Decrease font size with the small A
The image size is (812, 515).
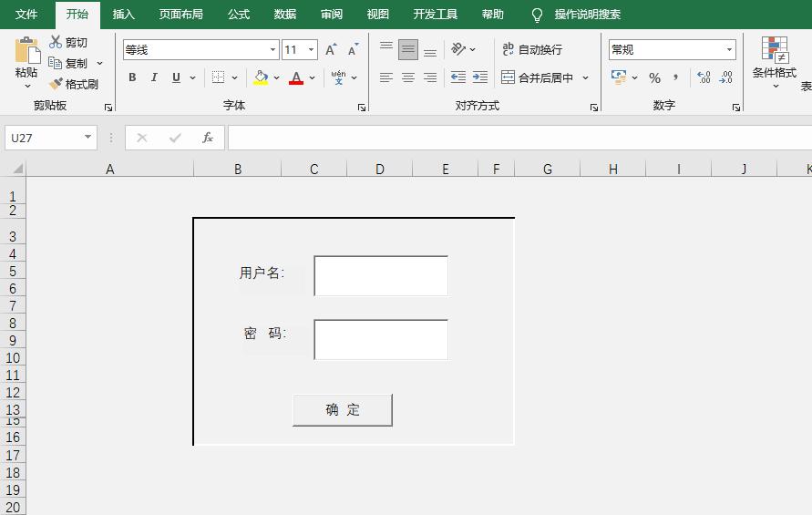click(353, 50)
